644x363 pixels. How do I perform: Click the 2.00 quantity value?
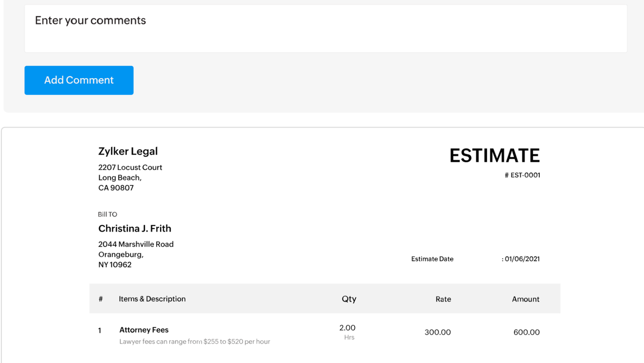(347, 328)
